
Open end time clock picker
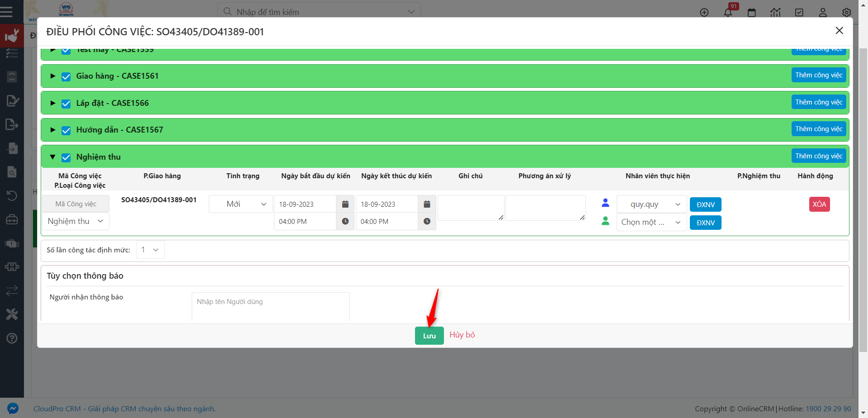[427, 221]
